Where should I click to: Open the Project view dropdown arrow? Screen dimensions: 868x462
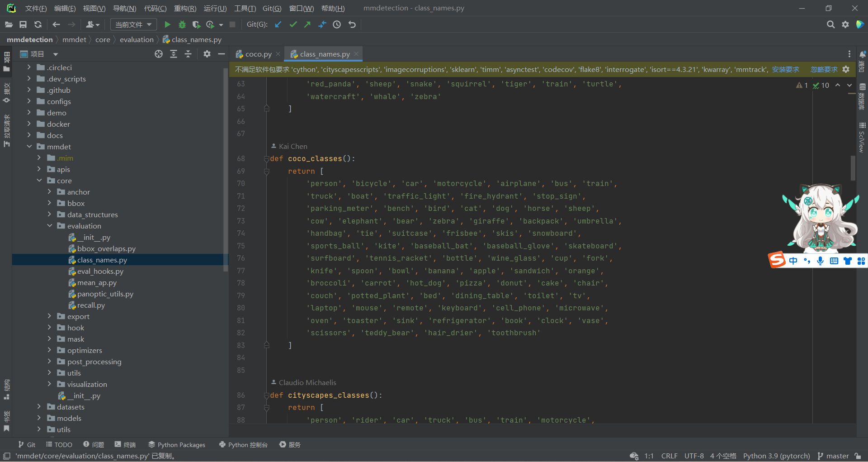click(x=55, y=54)
